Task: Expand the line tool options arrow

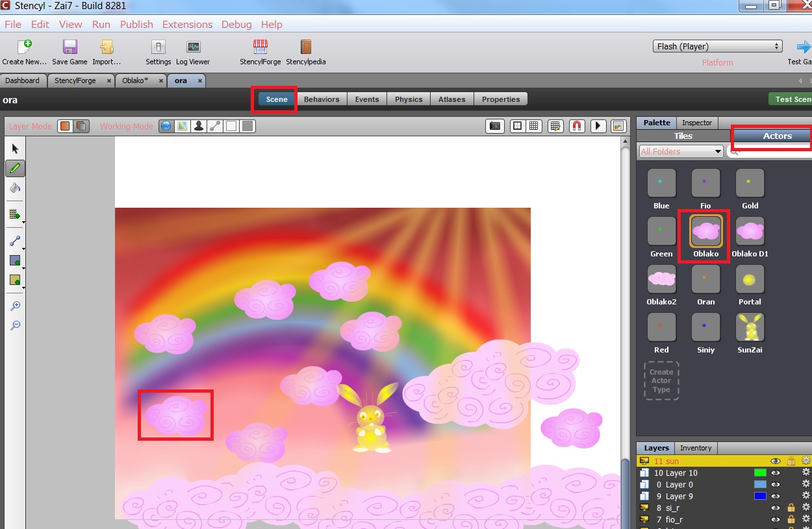Action: point(23,248)
